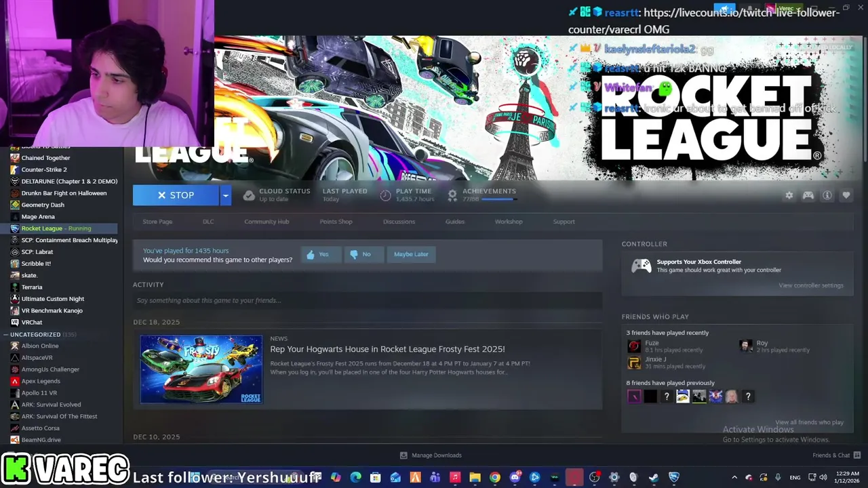Click the volume icon in system tray
The image size is (868, 488).
(823, 477)
